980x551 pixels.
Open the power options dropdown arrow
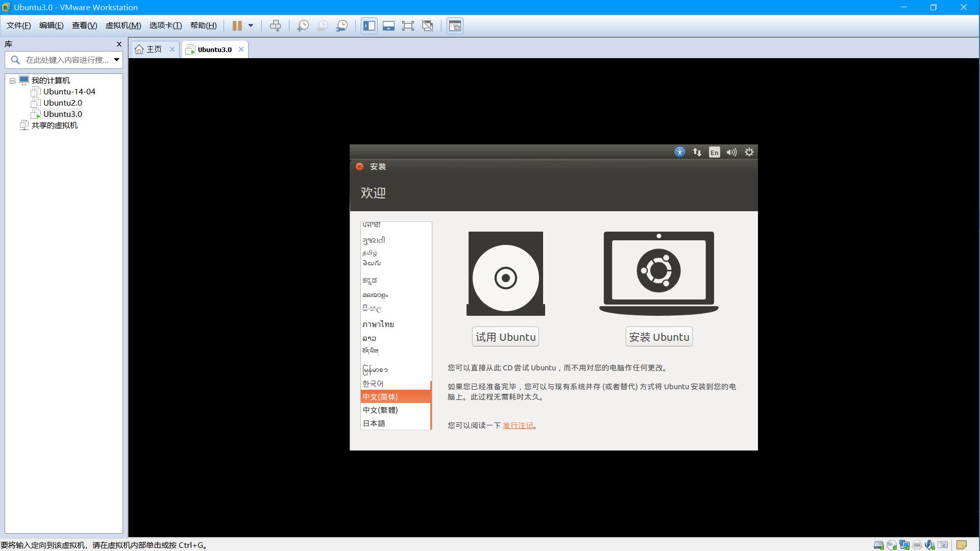click(x=251, y=26)
